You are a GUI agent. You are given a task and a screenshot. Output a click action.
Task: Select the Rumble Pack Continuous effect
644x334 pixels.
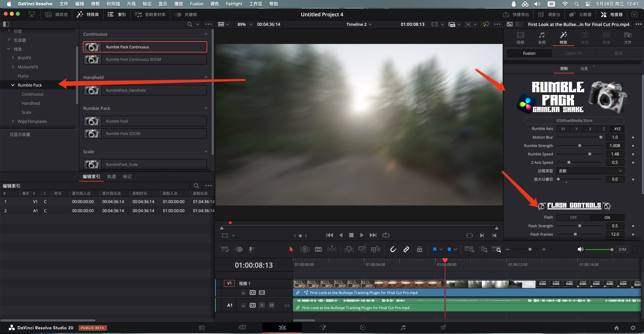point(145,47)
